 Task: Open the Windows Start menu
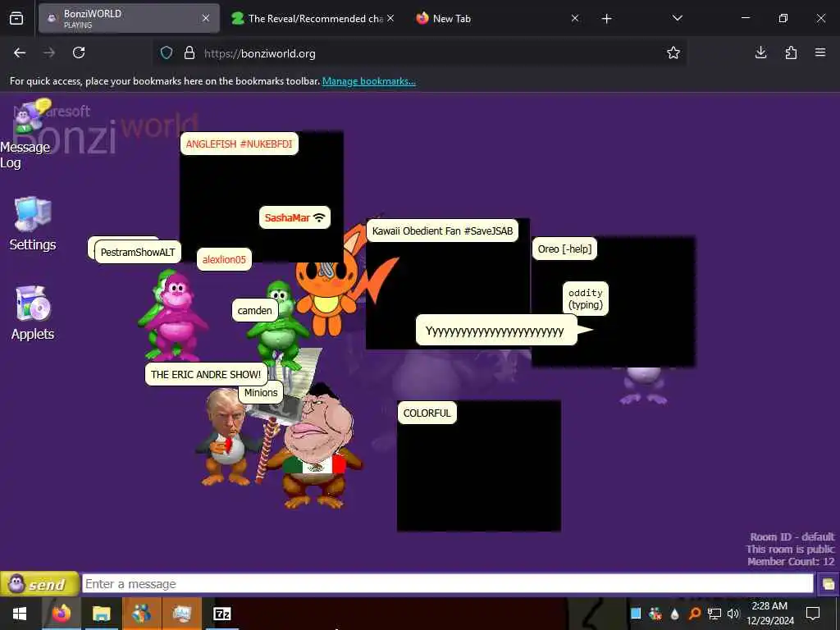point(20,614)
